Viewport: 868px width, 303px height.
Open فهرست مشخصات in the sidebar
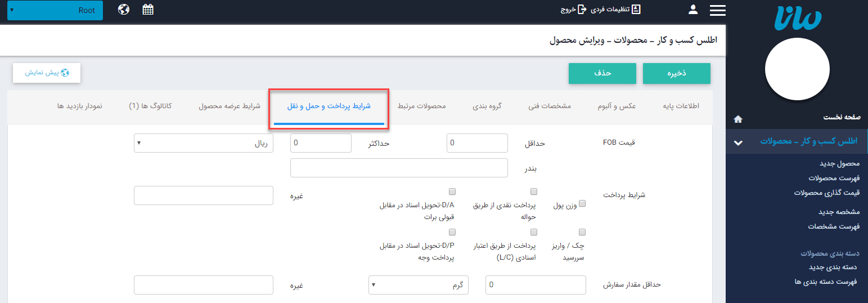[834, 226]
